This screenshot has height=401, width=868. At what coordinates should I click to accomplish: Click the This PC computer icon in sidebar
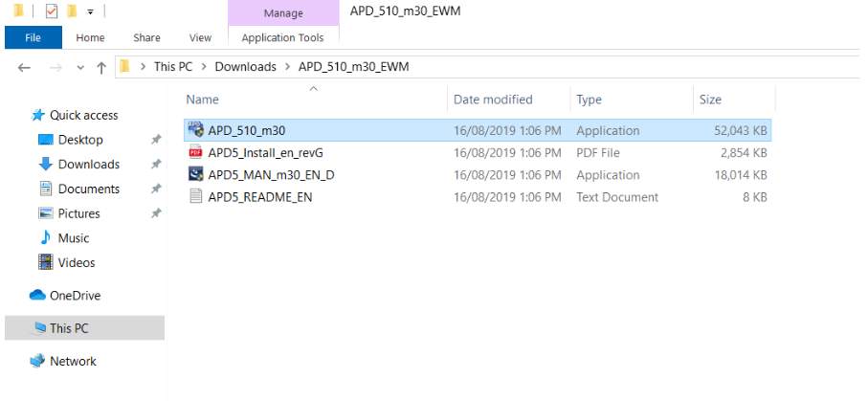click(37, 328)
